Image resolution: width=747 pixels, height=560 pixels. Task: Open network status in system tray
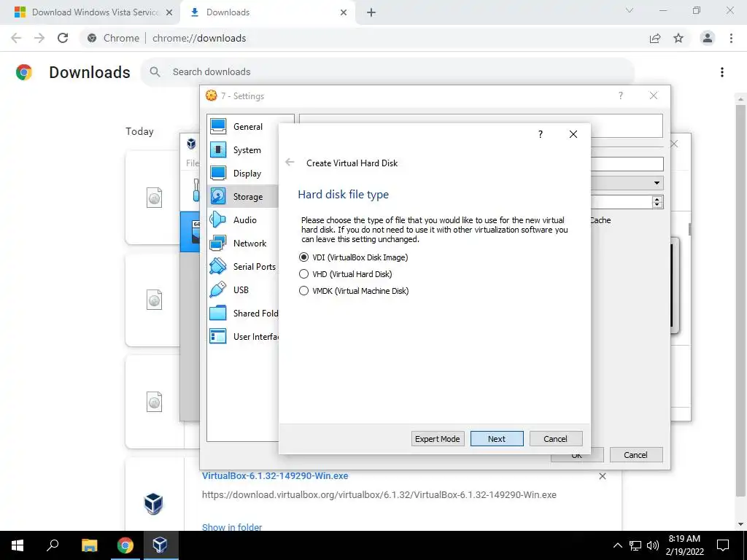(635, 545)
